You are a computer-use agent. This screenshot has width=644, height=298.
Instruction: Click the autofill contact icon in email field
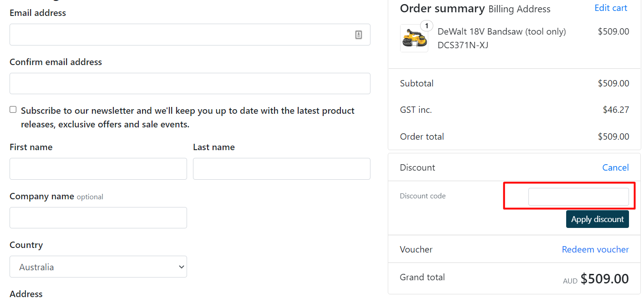tap(359, 35)
